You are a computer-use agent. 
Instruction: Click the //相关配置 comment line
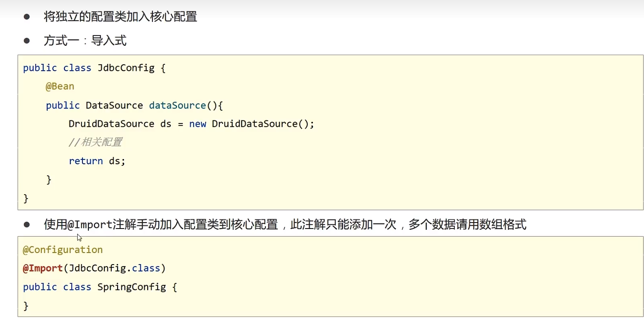point(95,142)
